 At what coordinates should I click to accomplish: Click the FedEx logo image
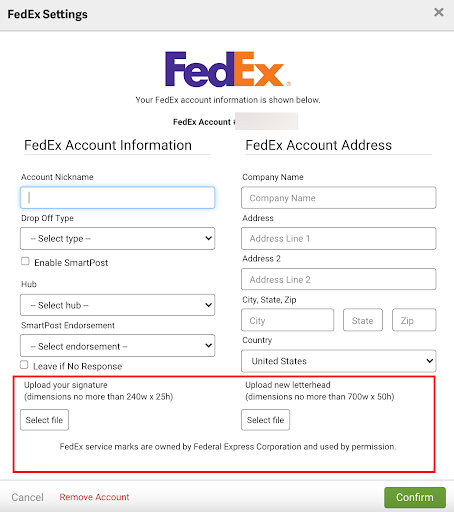(228, 69)
